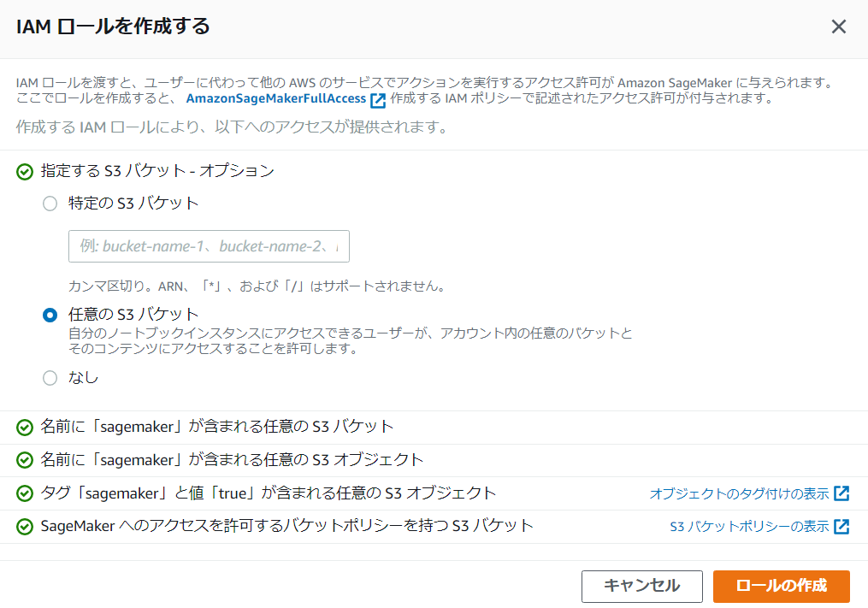Image resolution: width=868 pixels, height=608 pixels.
Task: Click the カンマ区切り。ARN hint text
Action: pyautogui.click(x=257, y=286)
